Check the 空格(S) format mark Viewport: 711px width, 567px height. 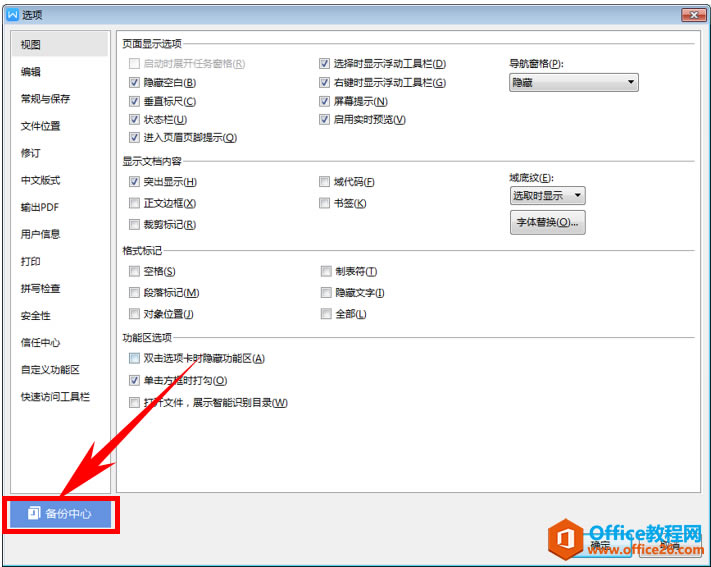pyautogui.click(x=134, y=271)
